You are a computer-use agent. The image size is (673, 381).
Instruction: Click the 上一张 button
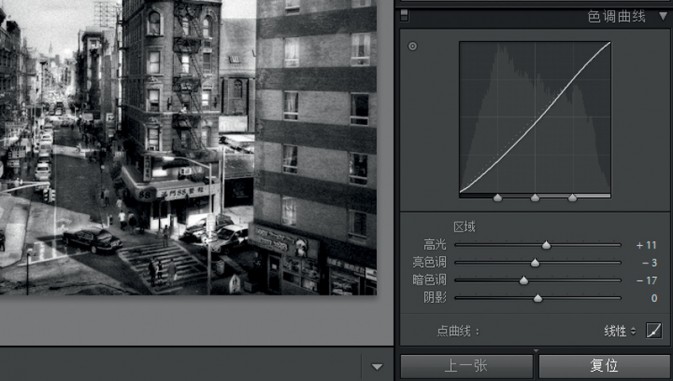click(467, 366)
